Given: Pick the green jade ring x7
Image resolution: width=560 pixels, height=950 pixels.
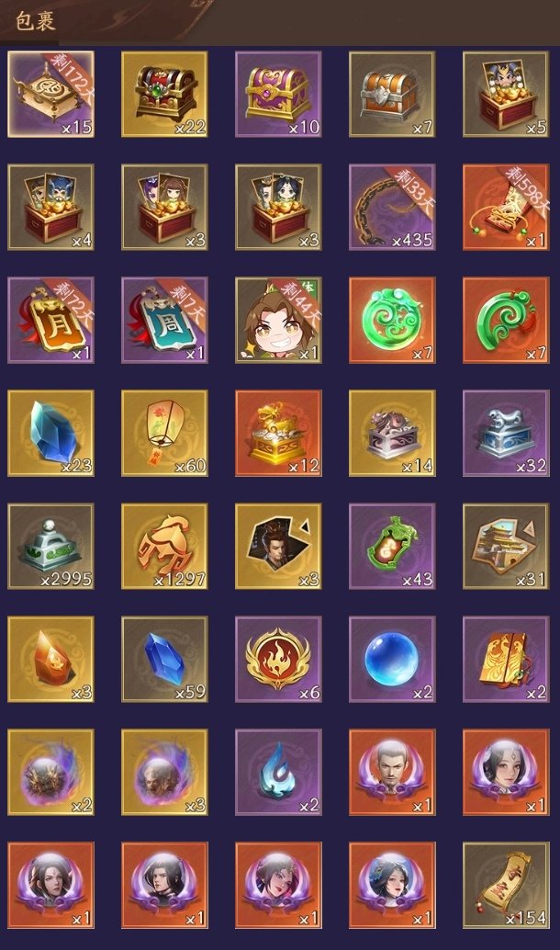Looking at the screenshot, I should coord(392,320).
